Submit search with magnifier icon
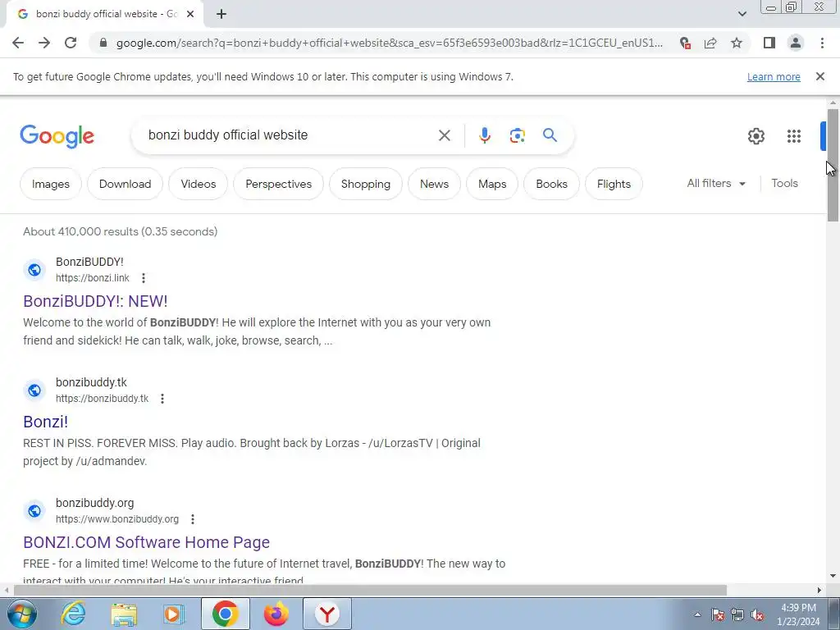The image size is (840, 630). (x=550, y=135)
